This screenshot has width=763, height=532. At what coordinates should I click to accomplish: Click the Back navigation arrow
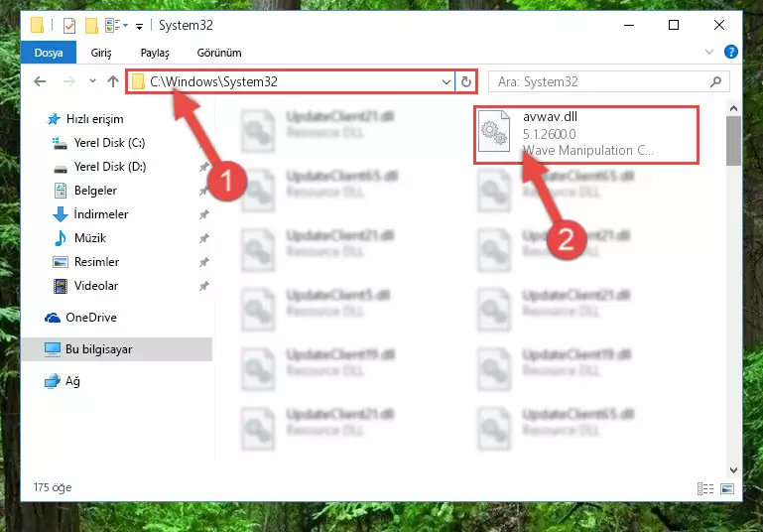click(x=40, y=81)
